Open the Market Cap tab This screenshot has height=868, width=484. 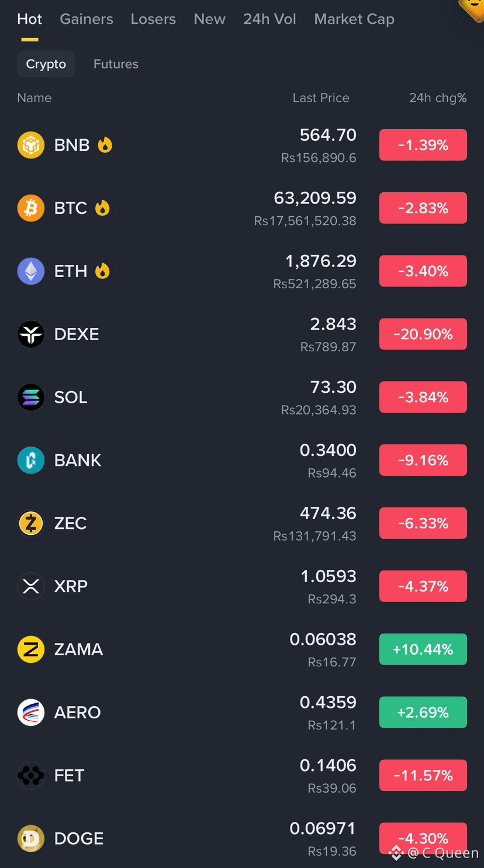pos(354,19)
